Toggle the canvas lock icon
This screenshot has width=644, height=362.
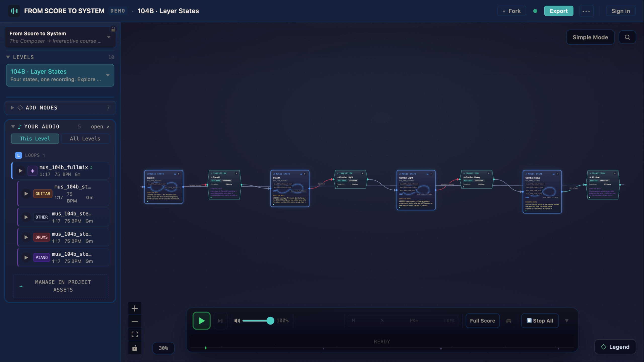click(x=135, y=348)
